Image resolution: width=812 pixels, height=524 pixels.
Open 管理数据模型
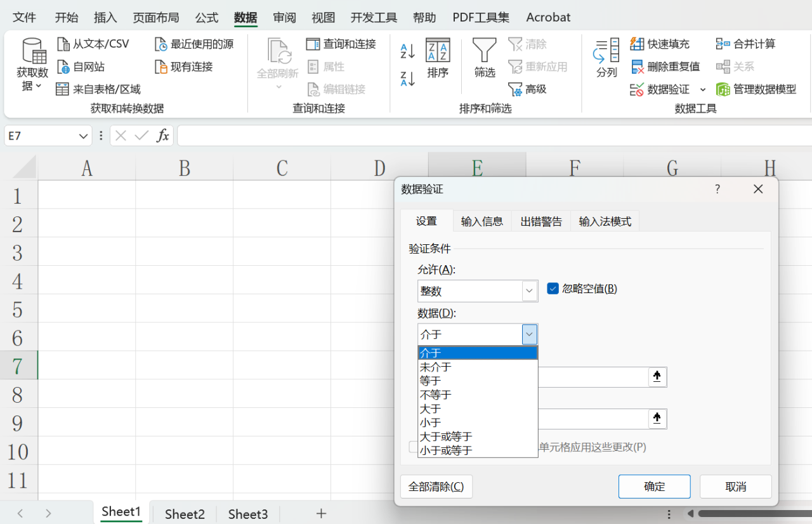click(x=756, y=89)
